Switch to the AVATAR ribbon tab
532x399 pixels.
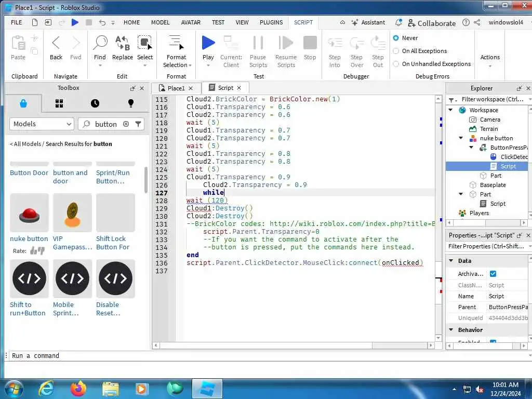click(191, 22)
